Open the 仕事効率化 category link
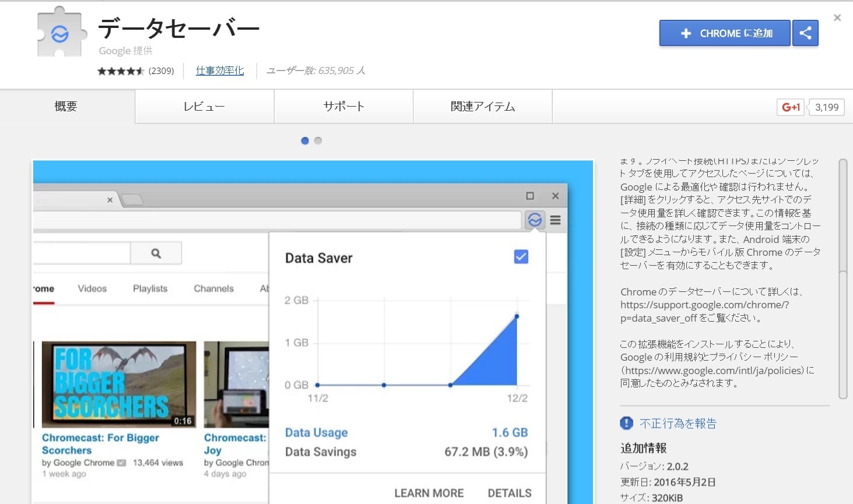The image size is (853, 504). click(220, 71)
